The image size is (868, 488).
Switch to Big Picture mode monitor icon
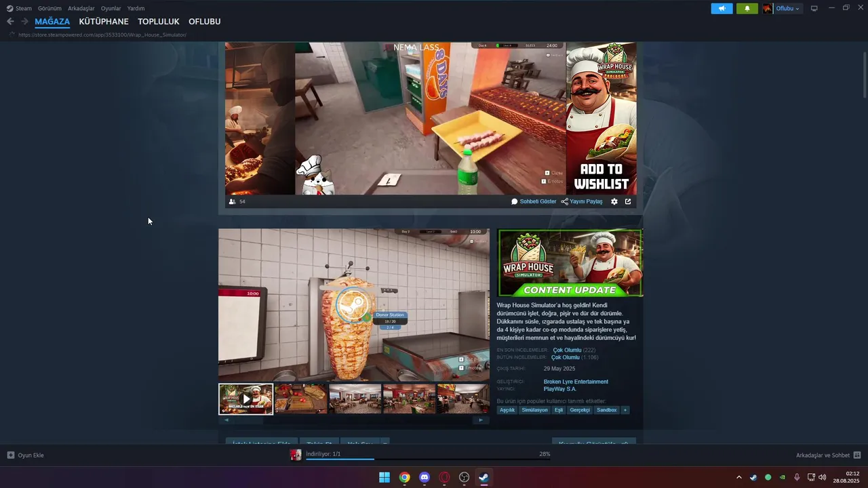814,8
